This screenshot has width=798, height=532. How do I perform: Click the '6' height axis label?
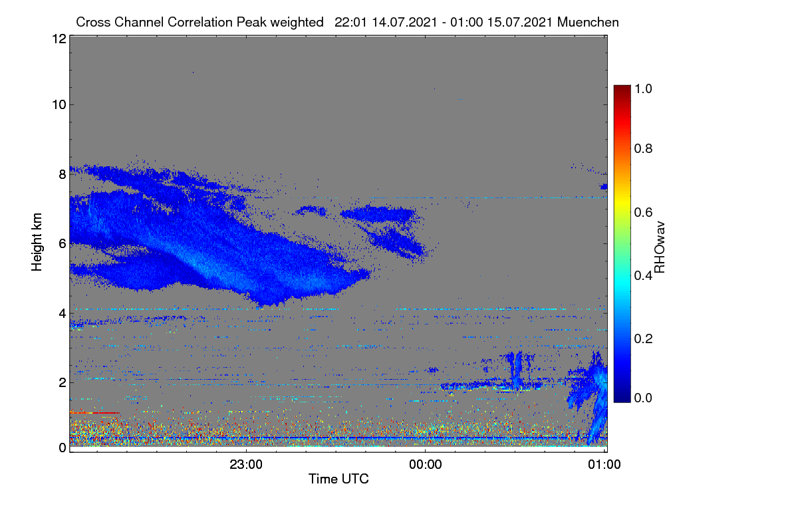tap(63, 244)
